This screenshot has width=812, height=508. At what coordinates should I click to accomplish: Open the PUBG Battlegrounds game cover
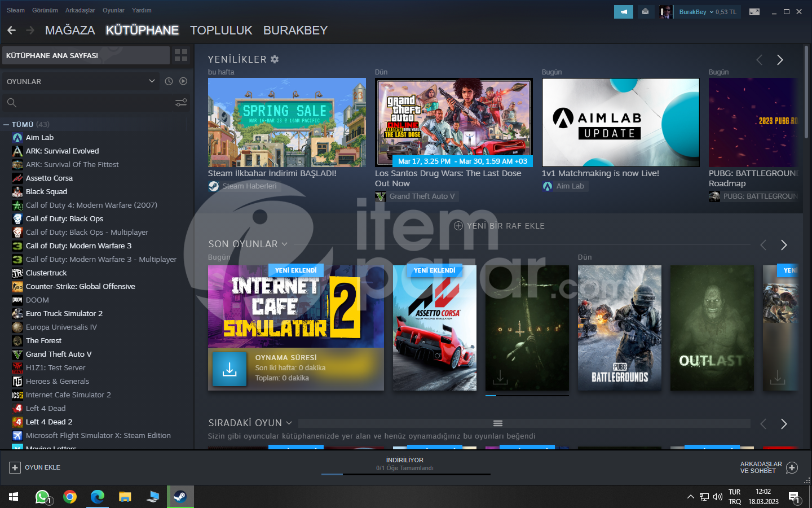tap(620, 328)
